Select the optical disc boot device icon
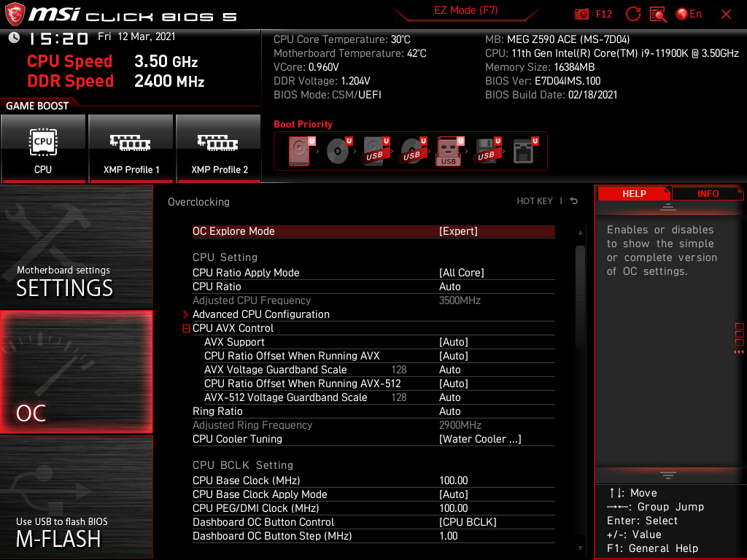The width and height of the screenshot is (747, 560). coord(338,150)
